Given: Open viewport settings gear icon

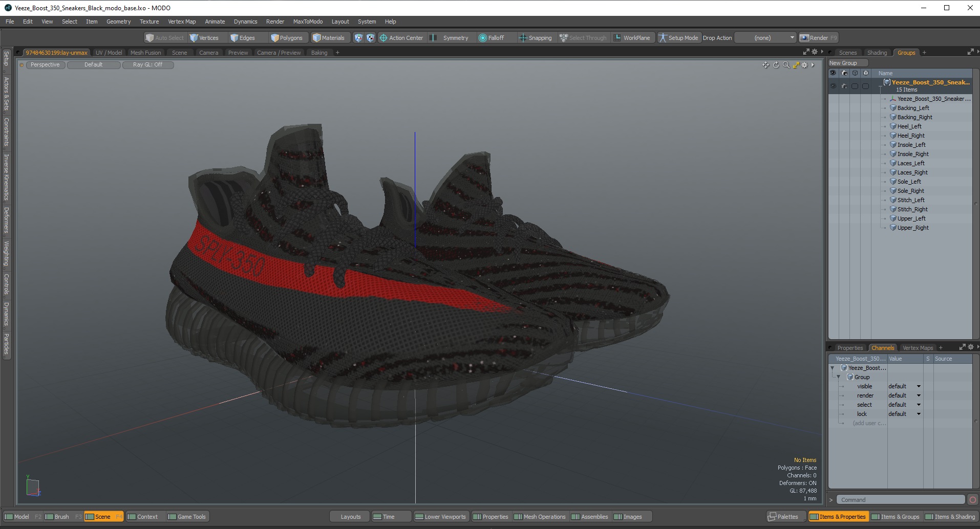Looking at the screenshot, I should [804, 65].
